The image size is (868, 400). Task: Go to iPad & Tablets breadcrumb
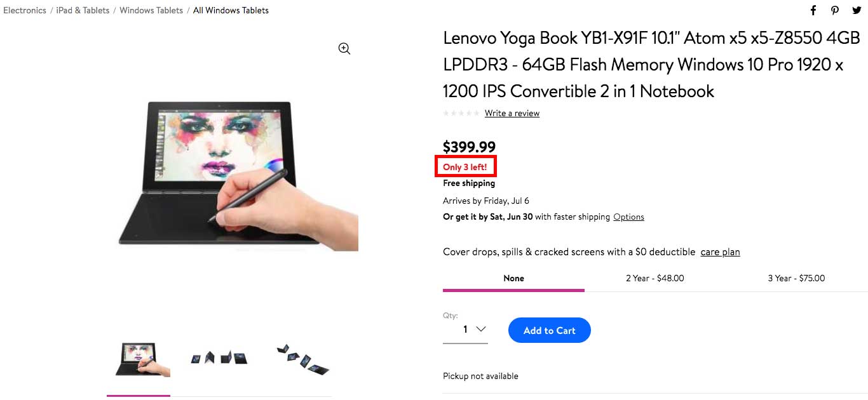[x=83, y=10]
